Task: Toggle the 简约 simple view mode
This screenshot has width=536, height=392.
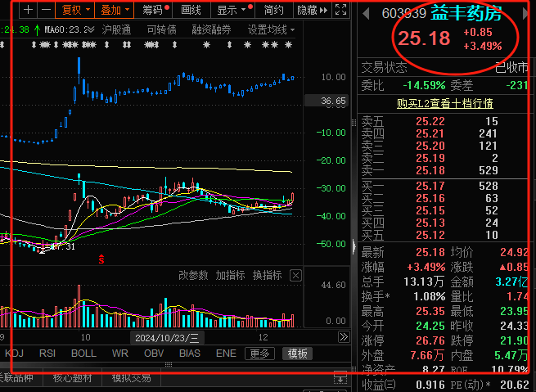Action: (x=275, y=11)
